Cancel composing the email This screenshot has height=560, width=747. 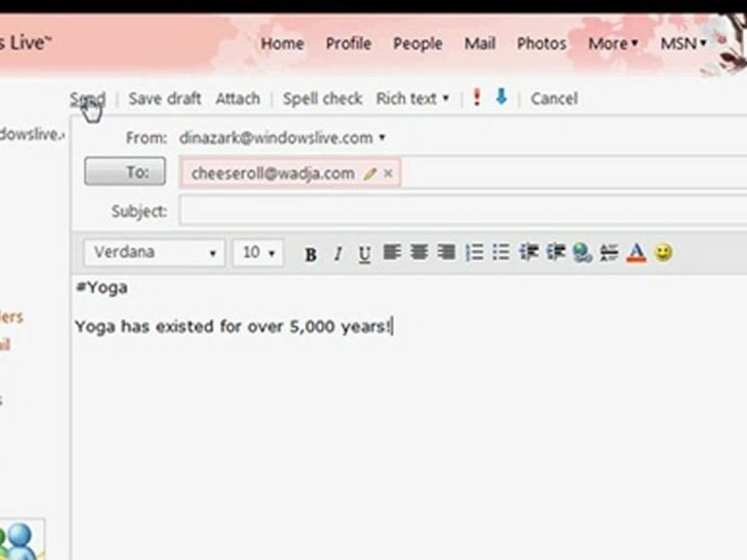click(554, 99)
